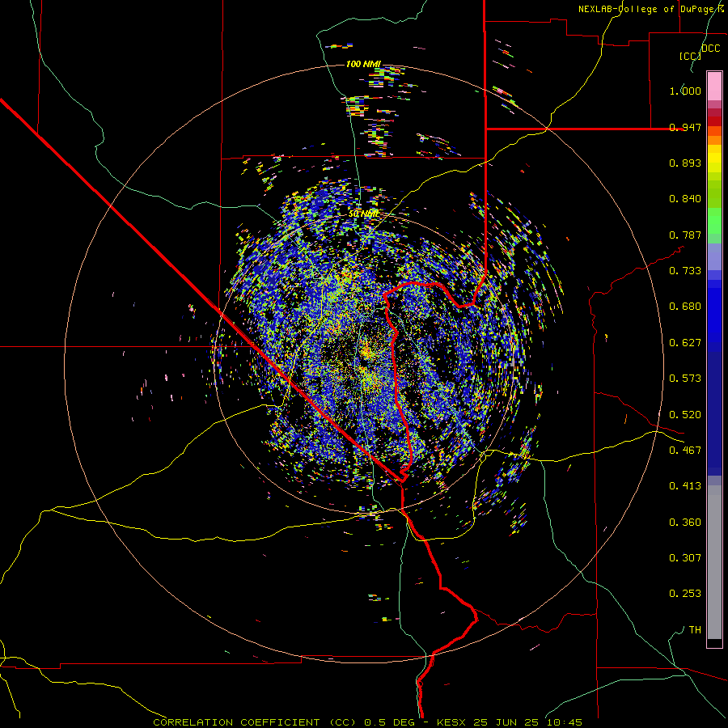Click the 0.893 legend value
728x728 pixels.
tap(685, 163)
